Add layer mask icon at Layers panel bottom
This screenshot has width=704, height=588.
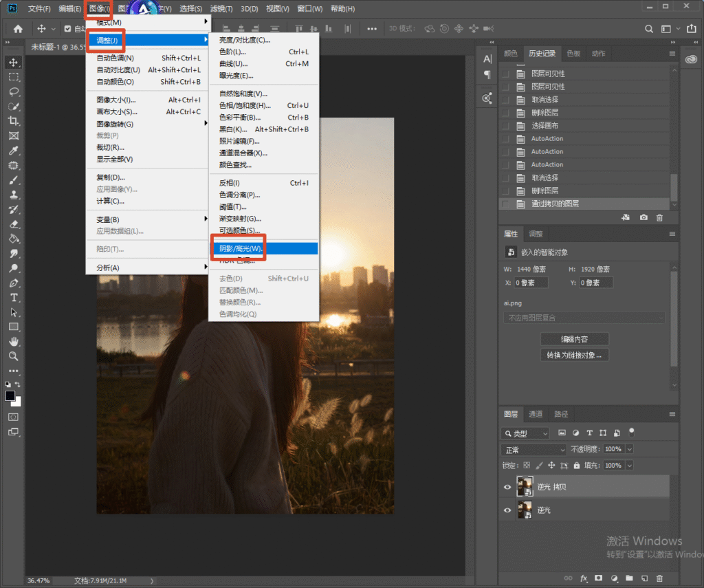click(x=599, y=578)
